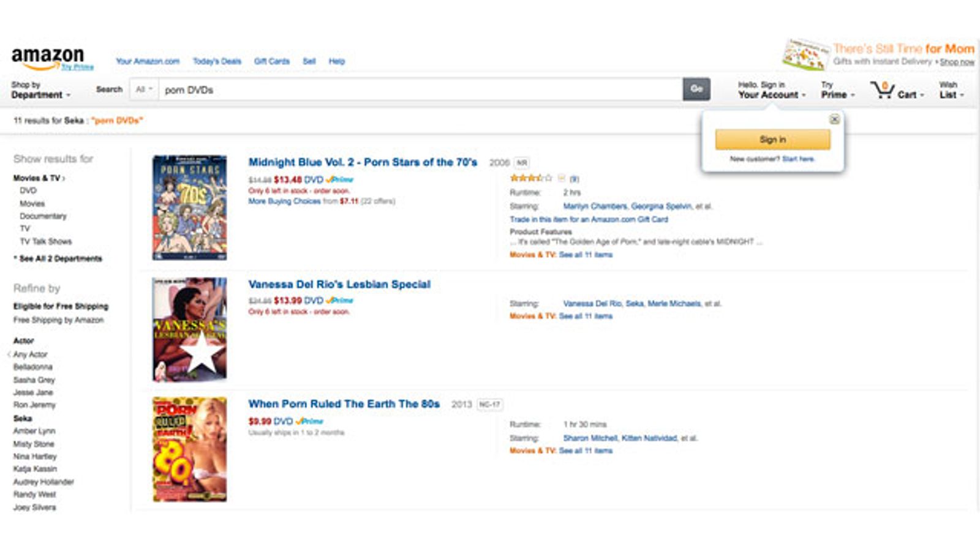
Task: Open the search category All dropdown
Action: coord(144,89)
